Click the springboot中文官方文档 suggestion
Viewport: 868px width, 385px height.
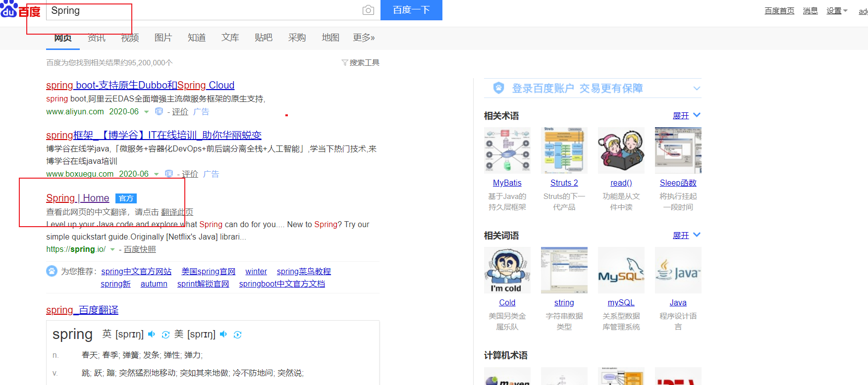click(x=282, y=284)
